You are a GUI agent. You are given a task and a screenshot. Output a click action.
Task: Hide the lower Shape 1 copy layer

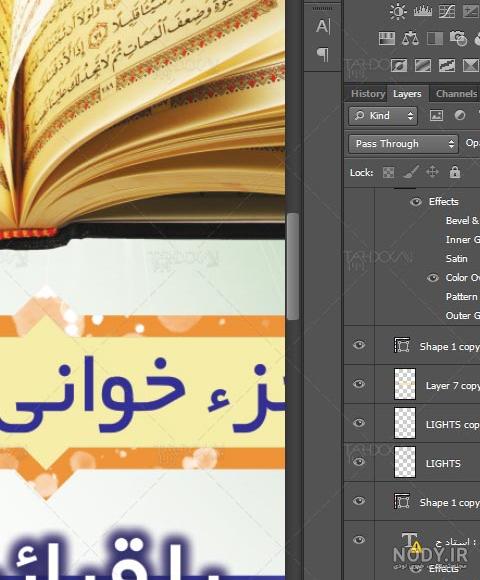click(359, 501)
